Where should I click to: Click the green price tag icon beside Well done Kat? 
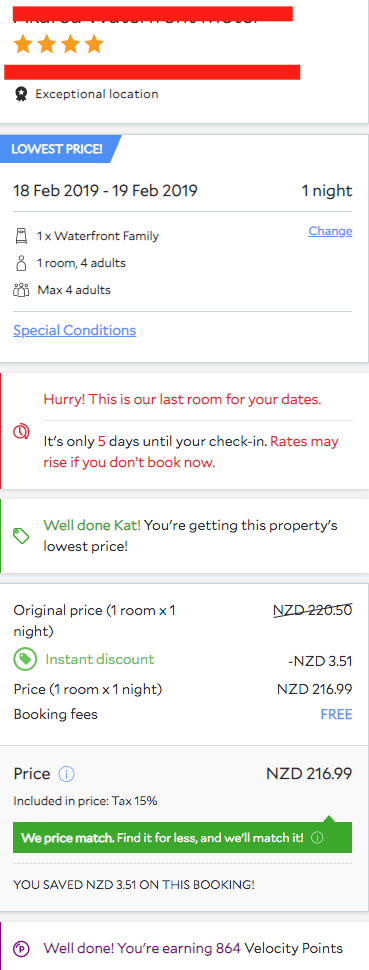(x=21, y=536)
